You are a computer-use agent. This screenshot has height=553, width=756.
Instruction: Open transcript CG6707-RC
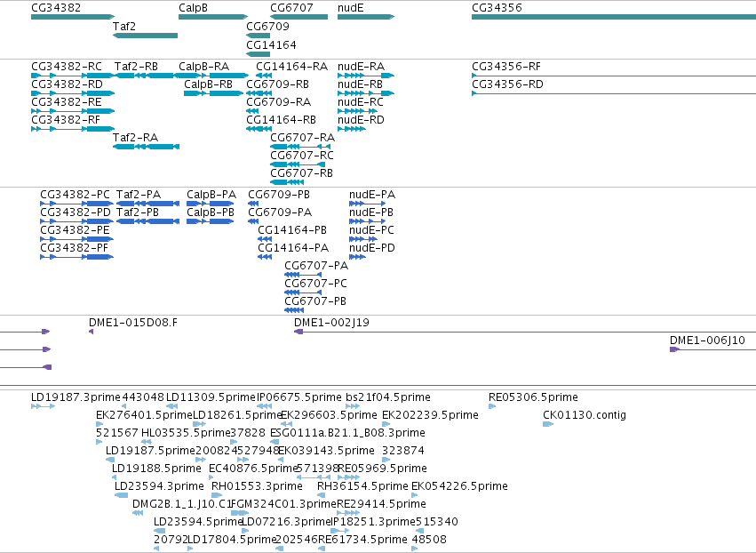302,156
